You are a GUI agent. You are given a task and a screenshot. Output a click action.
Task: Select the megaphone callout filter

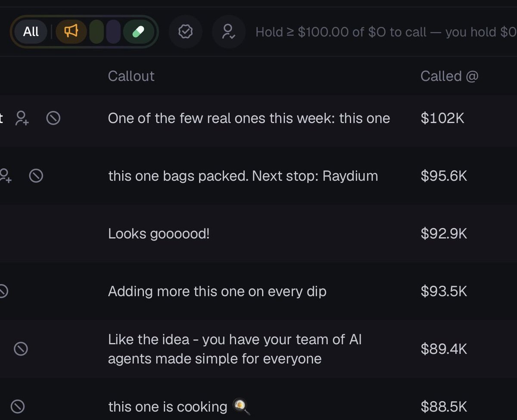click(x=71, y=31)
